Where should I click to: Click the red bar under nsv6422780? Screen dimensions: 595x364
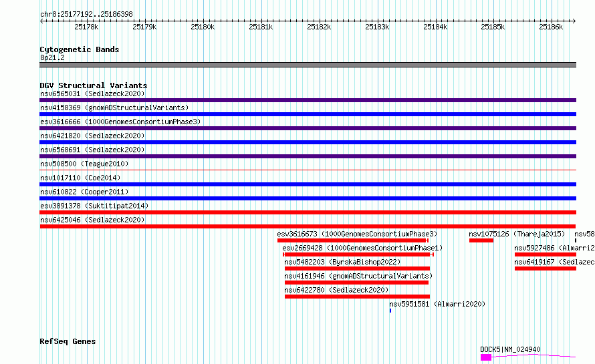coord(357,297)
